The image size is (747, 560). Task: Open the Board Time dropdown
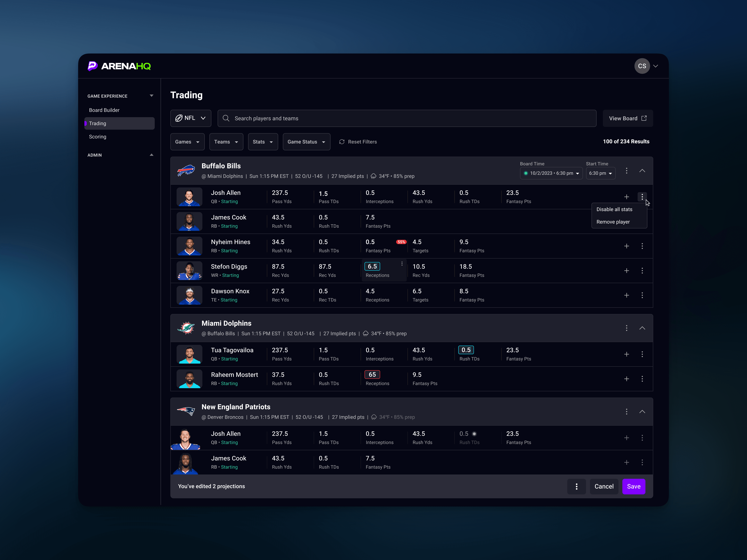(551, 173)
